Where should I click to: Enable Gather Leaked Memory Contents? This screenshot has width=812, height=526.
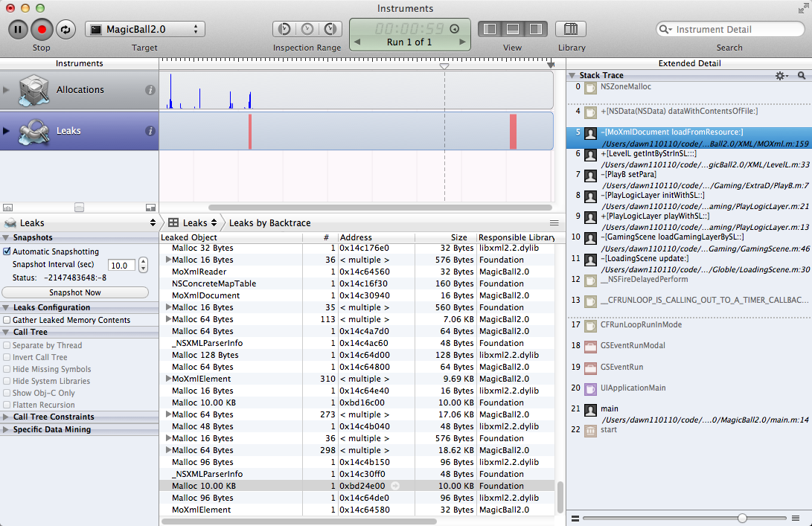(7, 320)
